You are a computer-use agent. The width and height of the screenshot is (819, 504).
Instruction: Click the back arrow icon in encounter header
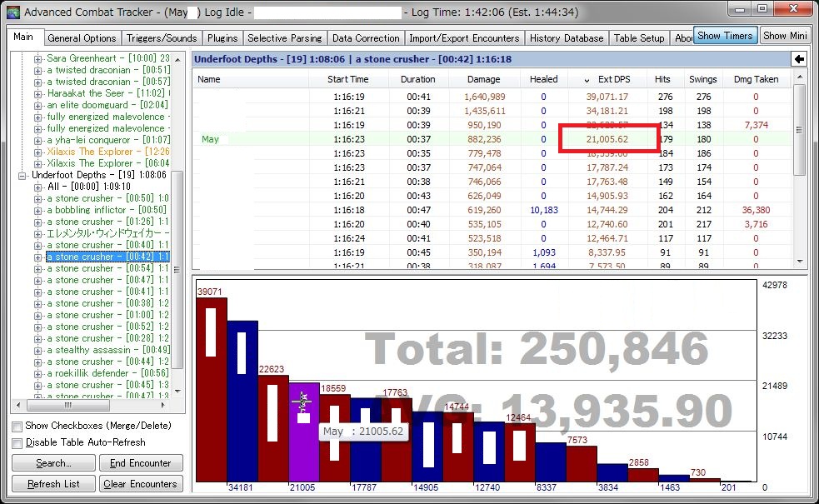tap(799, 59)
